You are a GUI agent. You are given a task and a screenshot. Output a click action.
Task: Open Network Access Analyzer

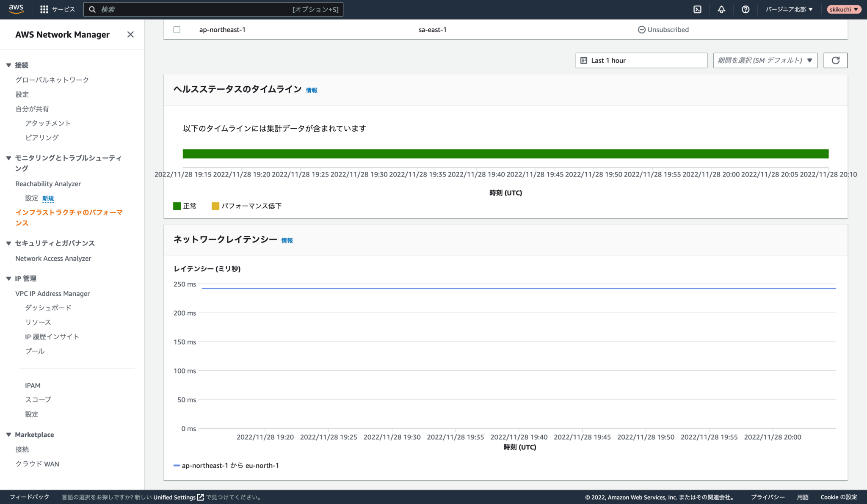[x=53, y=258]
